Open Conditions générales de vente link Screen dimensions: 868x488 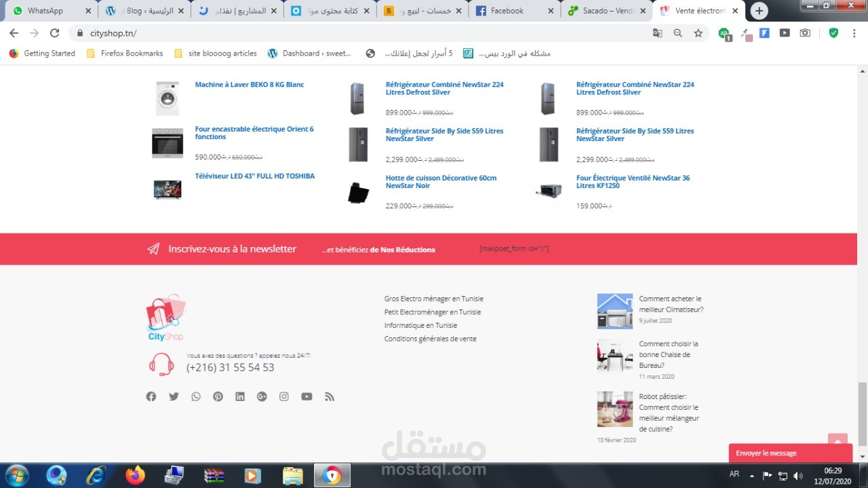pyautogui.click(x=431, y=339)
